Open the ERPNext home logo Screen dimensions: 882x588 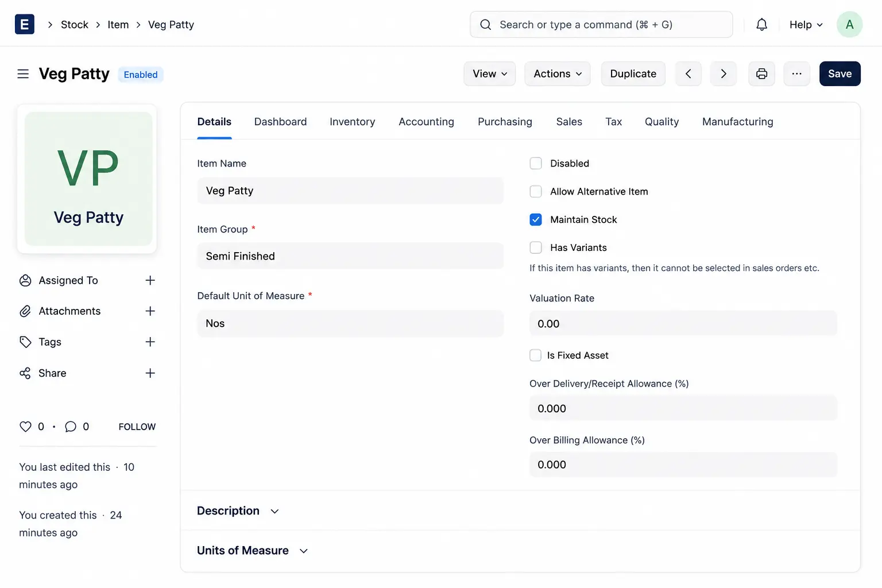[x=24, y=24]
